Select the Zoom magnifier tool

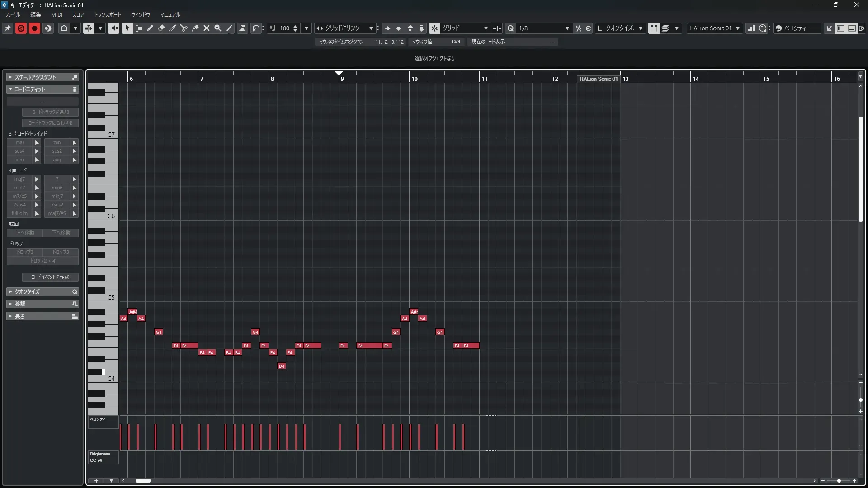(217, 28)
